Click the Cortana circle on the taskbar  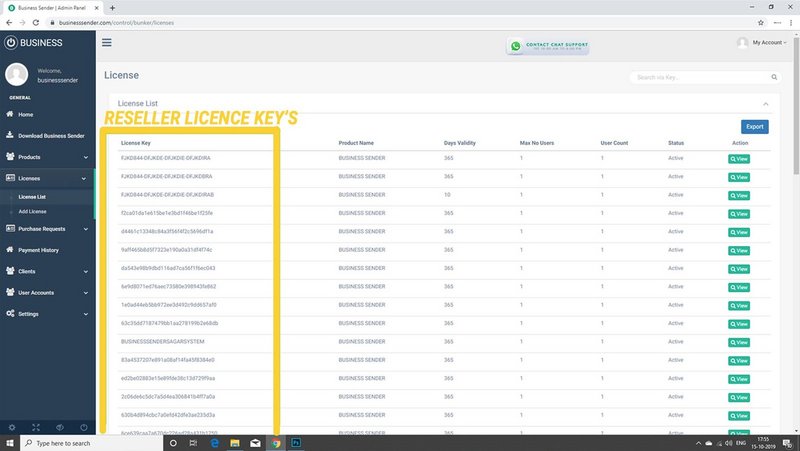(173, 443)
